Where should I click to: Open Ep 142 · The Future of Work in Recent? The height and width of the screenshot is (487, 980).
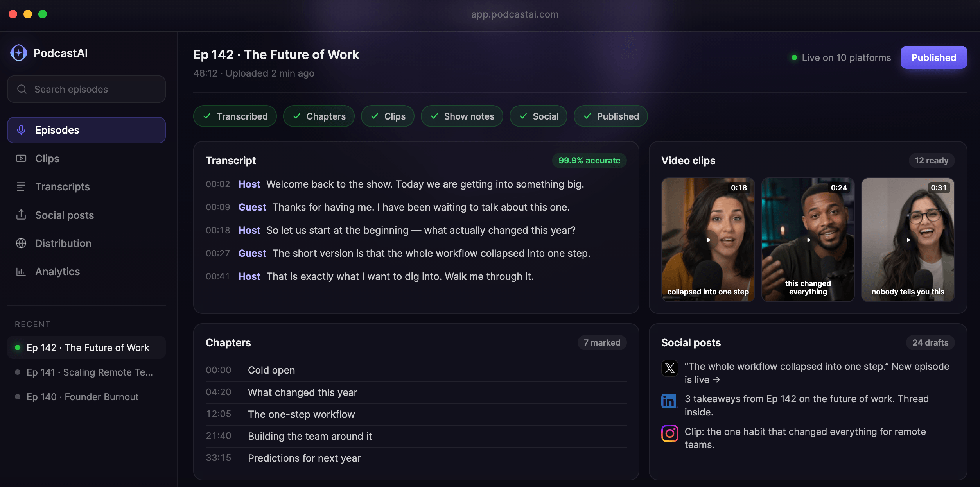[x=86, y=347]
